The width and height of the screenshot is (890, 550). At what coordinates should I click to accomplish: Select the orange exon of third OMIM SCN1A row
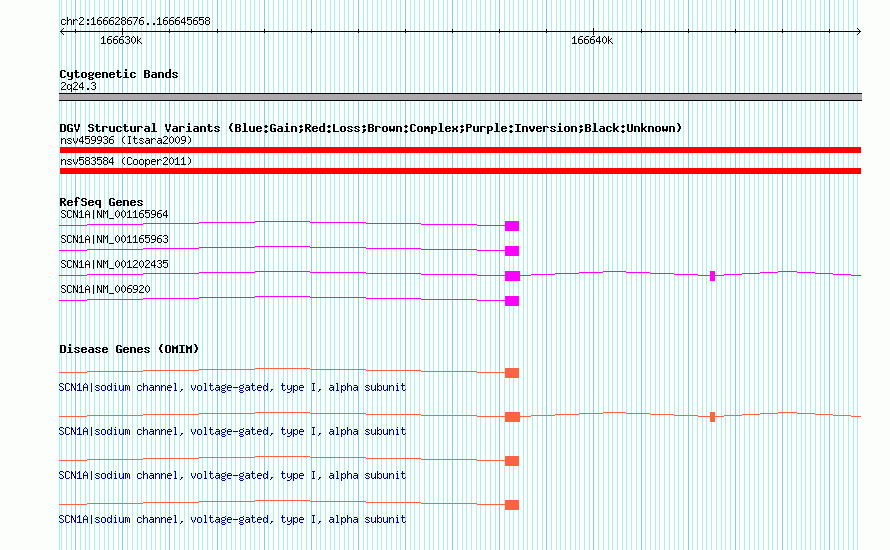pyautogui.click(x=512, y=461)
